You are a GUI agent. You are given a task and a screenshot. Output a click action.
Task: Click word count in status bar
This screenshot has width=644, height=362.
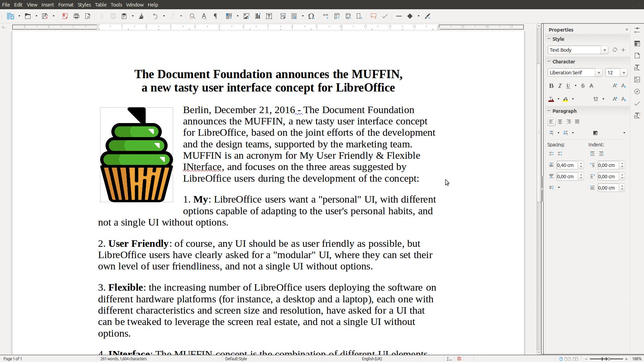click(124, 359)
